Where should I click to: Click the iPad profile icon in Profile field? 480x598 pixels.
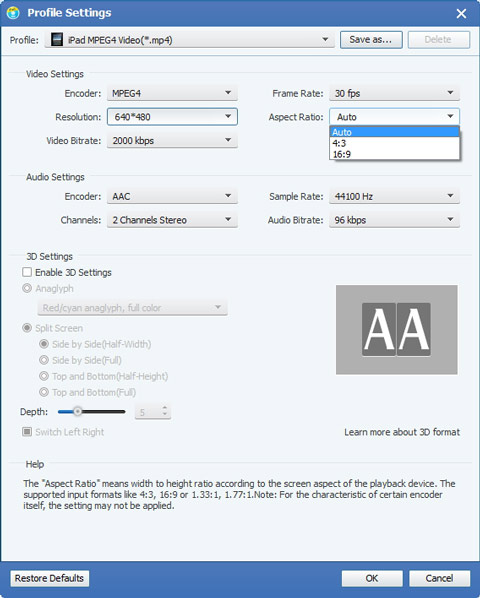(57, 40)
